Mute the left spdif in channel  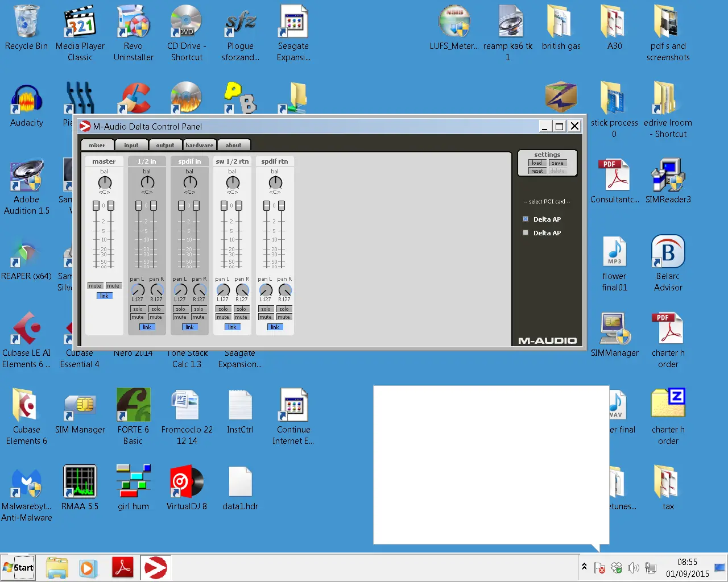point(180,317)
